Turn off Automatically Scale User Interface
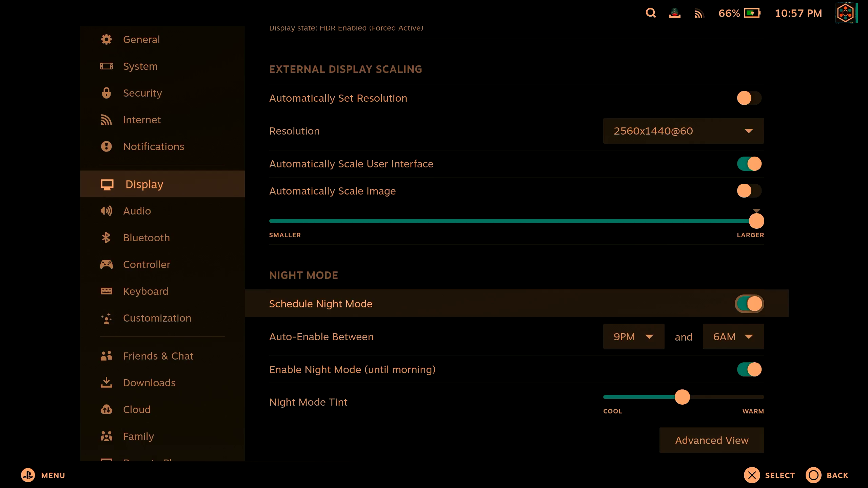The height and width of the screenshot is (488, 868). click(749, 164)
